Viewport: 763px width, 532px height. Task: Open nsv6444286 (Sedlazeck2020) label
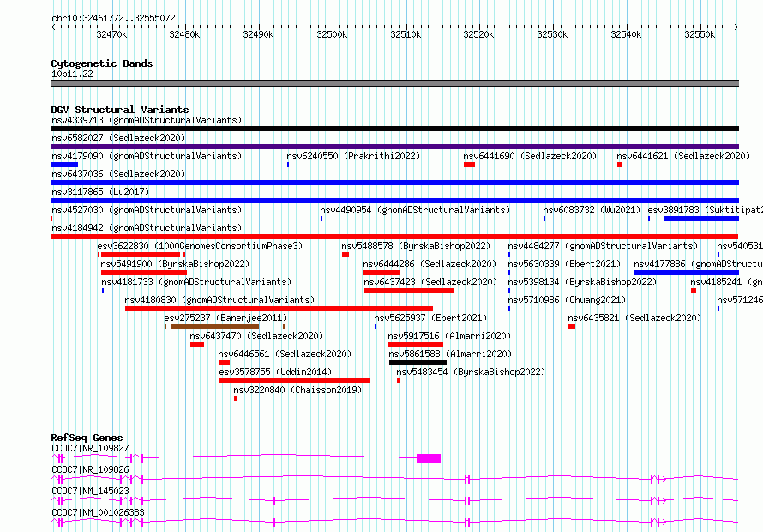point(430,264)
